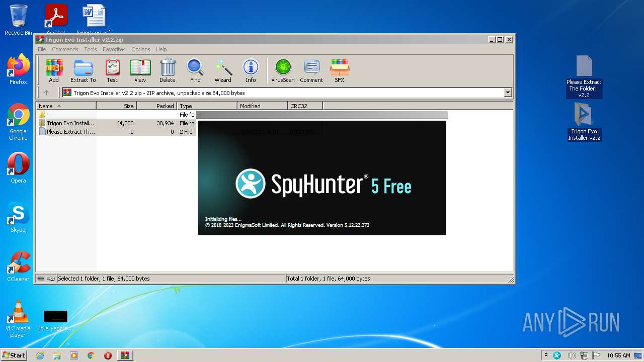The width and height of the screenshot is (644, 362).
Task: Open the Commands menu
Action: (65, 49)
